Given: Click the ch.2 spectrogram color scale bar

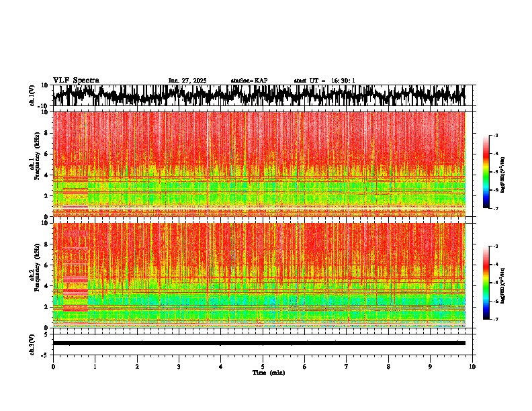Looking at the screenshot, I should point(486,283).
